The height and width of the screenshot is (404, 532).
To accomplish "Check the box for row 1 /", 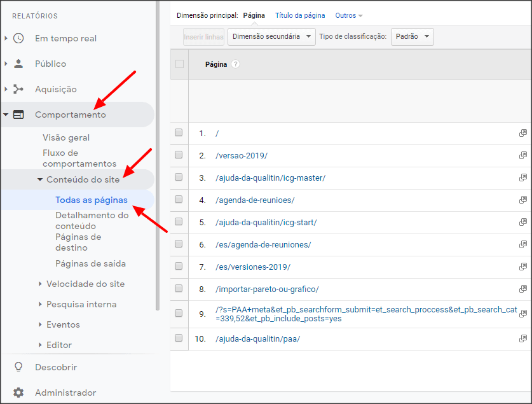I will pos(179,132).
